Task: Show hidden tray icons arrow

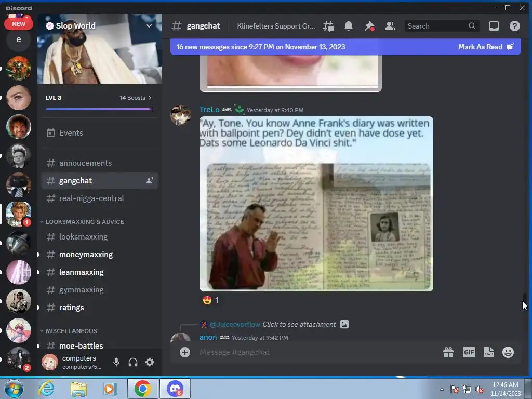Action: tap(442, 389)
